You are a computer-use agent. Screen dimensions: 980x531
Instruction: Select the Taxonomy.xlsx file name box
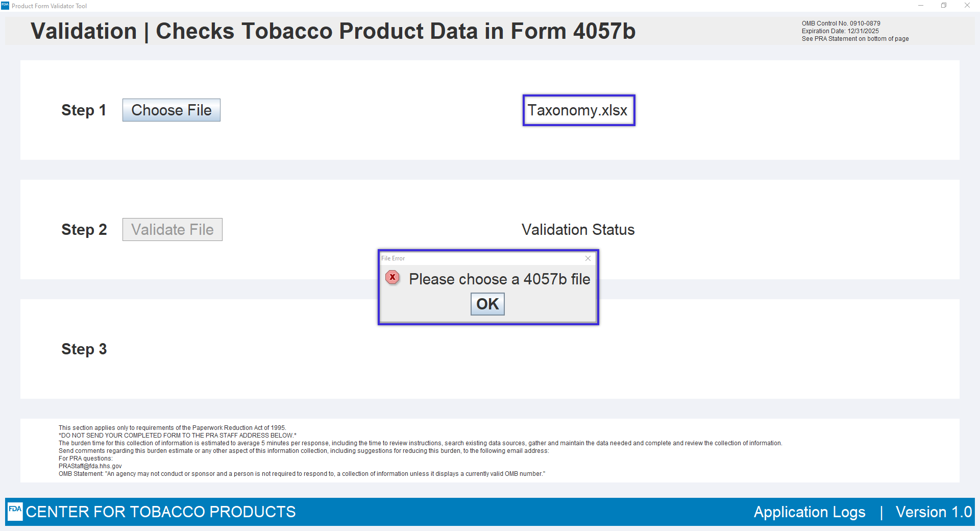[578, 110]
